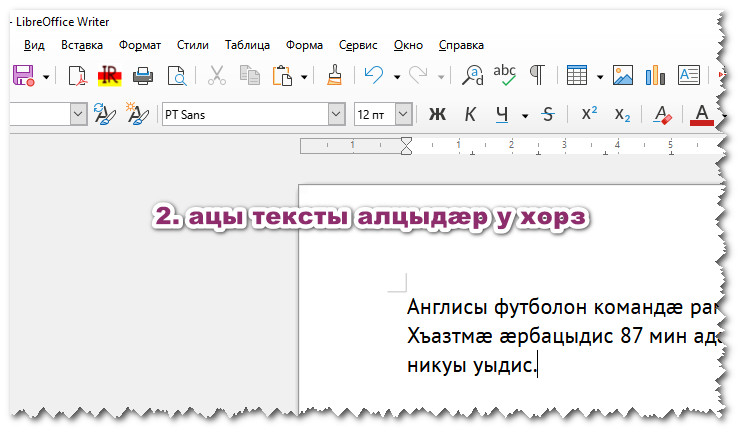Click into PT Sans font name field

click(245, 114)
